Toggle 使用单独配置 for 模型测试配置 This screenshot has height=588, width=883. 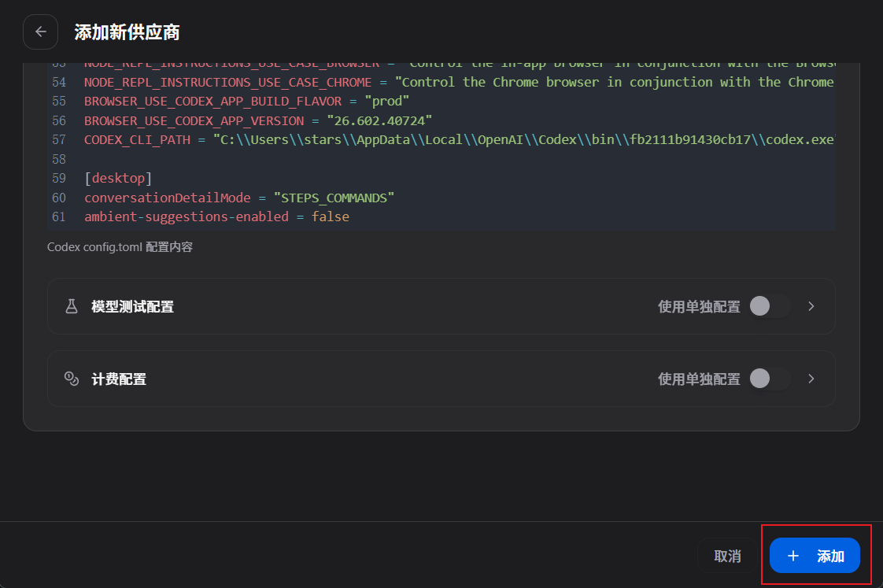click(x=770, y=306)
